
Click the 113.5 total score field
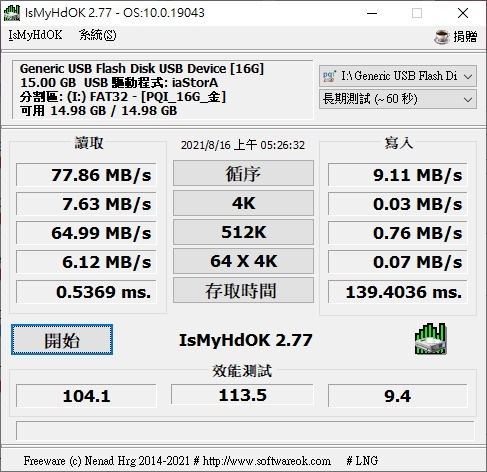pyautogui.click(x=242, y=395)
